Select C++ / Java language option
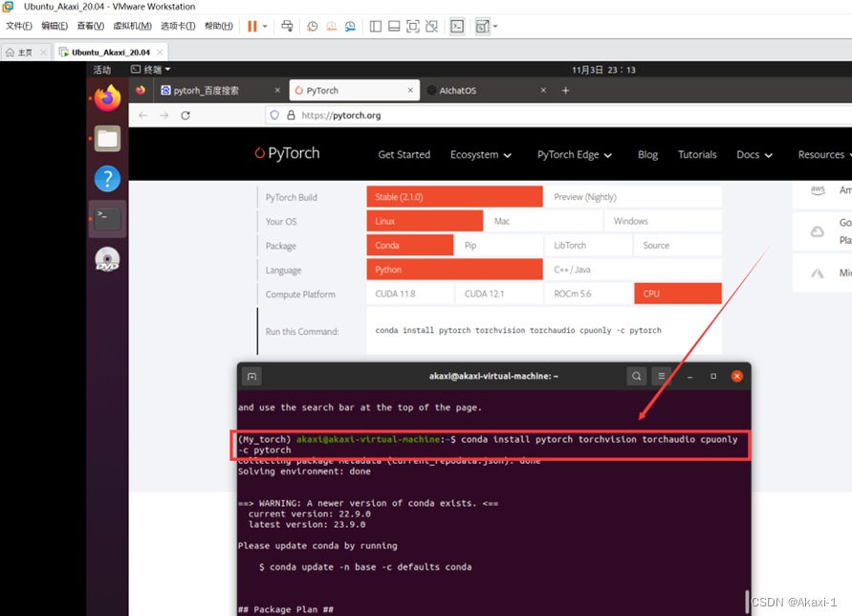Viewport: 852px width, 616px height. coord(633,270)
